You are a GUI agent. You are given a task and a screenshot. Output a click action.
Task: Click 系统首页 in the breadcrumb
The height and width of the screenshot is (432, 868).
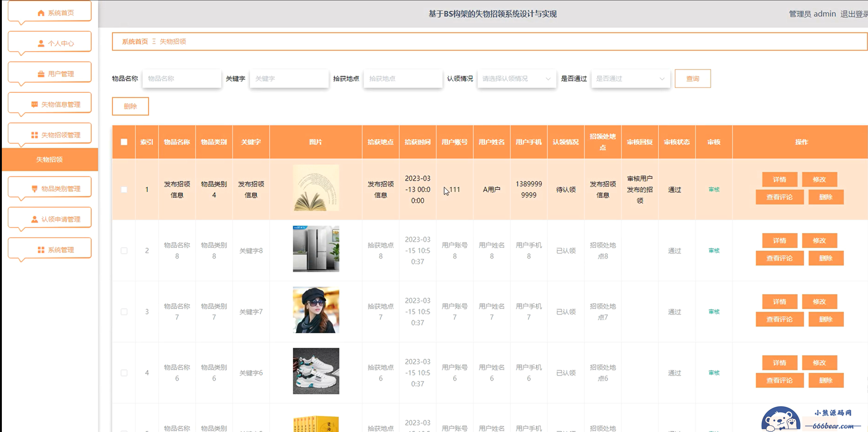[x=135, y=41]
